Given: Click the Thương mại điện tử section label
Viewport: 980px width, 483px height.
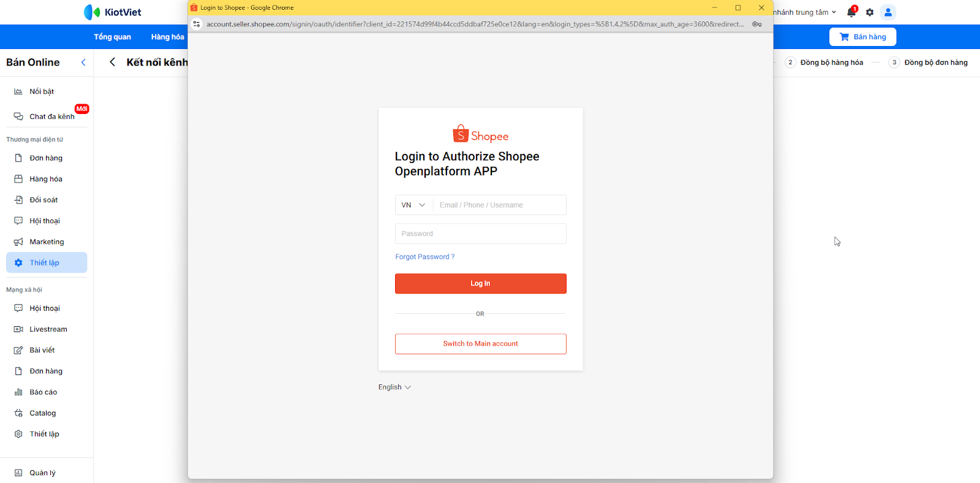Looking at the screenshot, I should coord(35,139).
